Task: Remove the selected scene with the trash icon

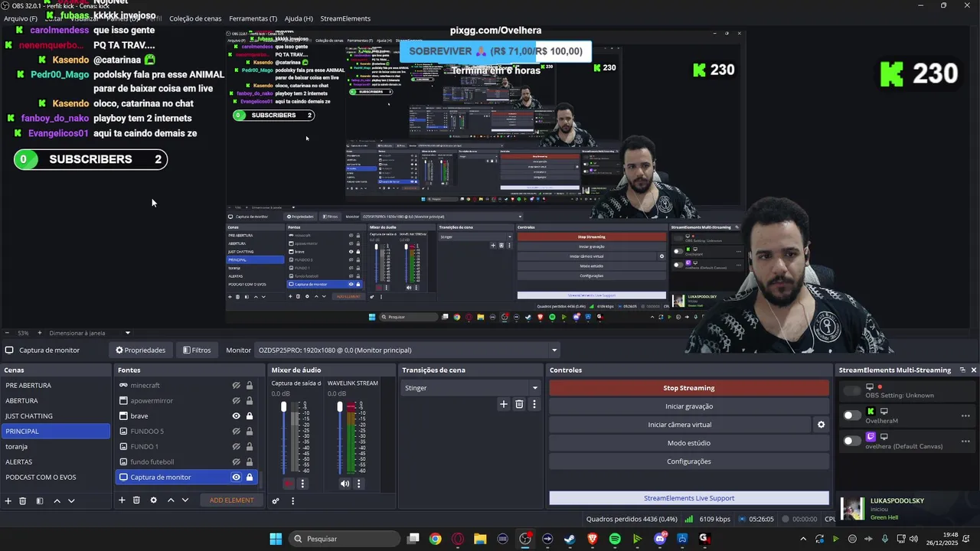Action: (23, 500)
